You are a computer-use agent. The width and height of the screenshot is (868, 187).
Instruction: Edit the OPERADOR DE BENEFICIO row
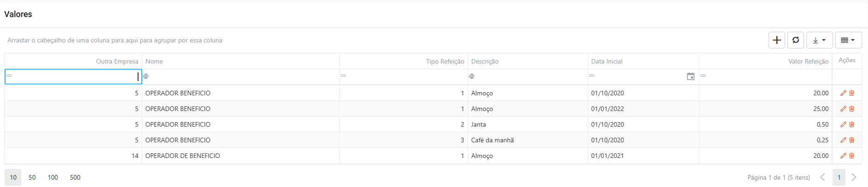(x=843, y=156)
